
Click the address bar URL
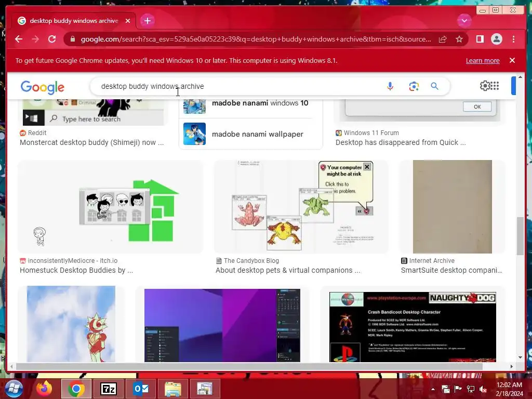[x=256, y=39]
